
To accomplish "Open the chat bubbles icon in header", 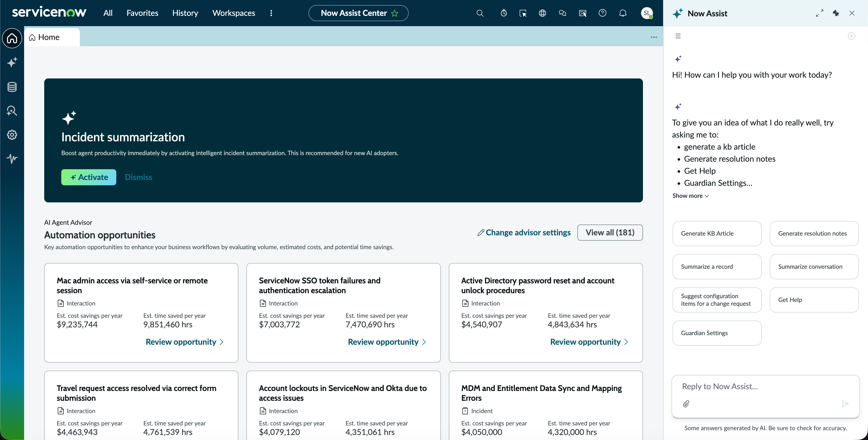I will coord(562,13).
